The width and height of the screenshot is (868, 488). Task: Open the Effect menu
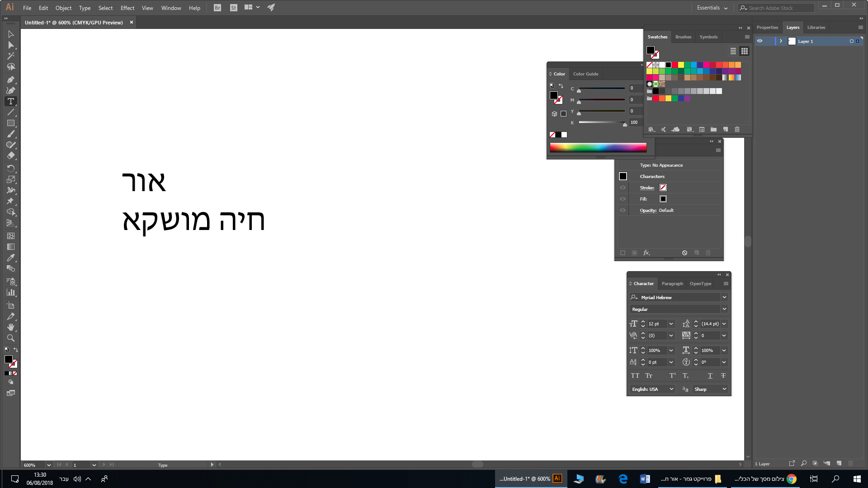pyautogui.click(x=127, y=8)
